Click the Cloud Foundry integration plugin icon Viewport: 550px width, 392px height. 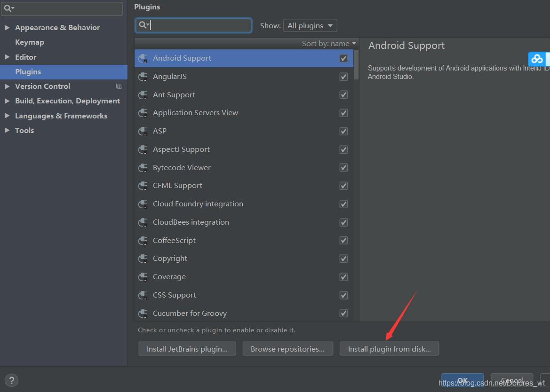(143, 204)
